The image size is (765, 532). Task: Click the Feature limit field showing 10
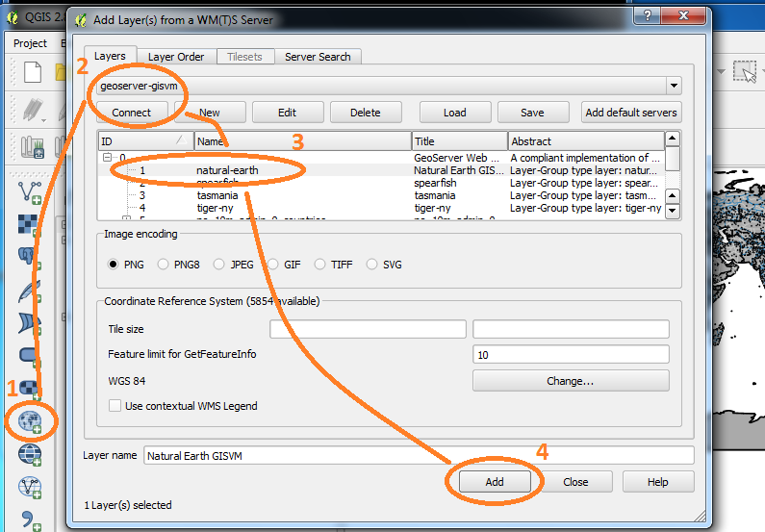571,354
